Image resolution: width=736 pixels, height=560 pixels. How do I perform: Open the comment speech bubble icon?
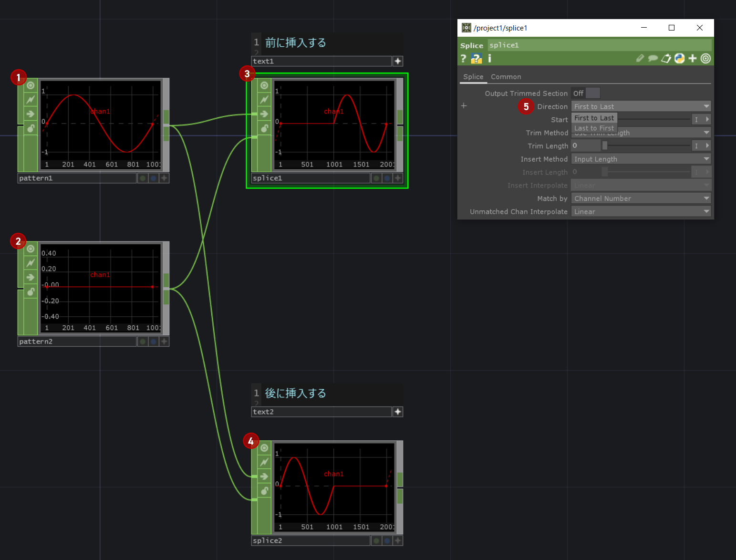(x=653, y=58)
